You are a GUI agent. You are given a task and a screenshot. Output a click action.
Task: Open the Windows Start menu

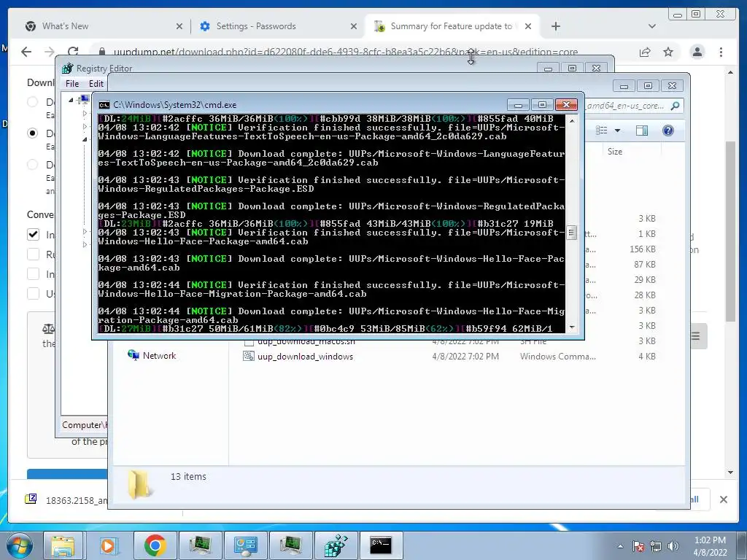[20, 546]
